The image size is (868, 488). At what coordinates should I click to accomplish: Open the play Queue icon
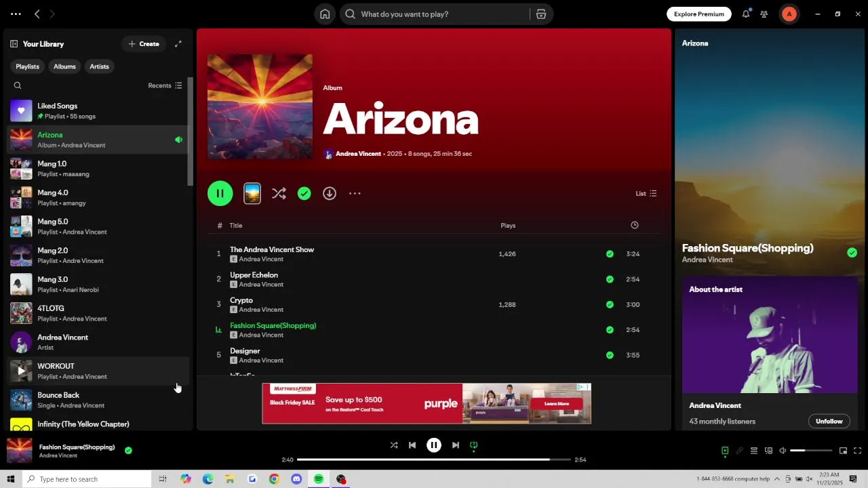pos(753,451)
